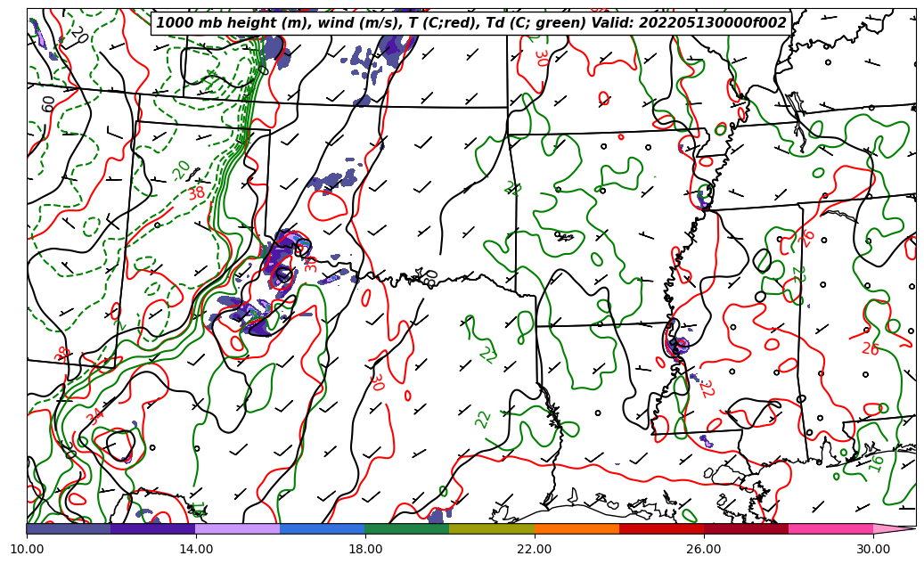Click the 30.00 colorbar tick label
This screenshot has height=564, width=924.
[873, 549]
